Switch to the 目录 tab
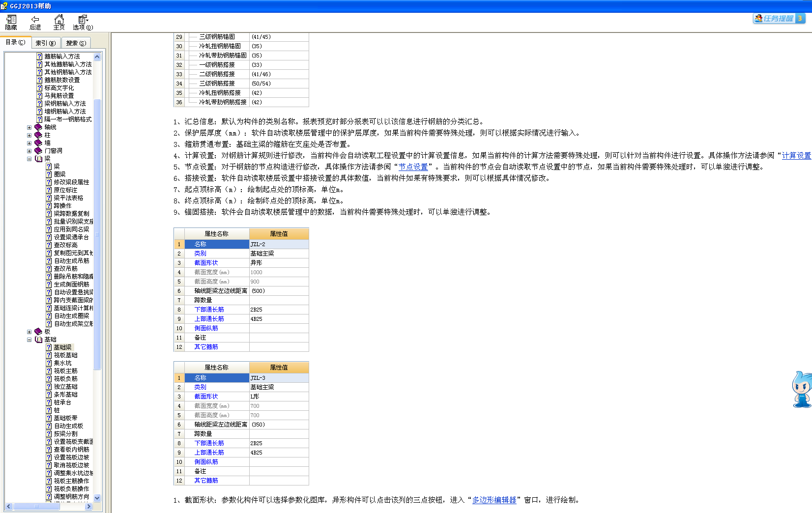 click(x=15, y=42)
